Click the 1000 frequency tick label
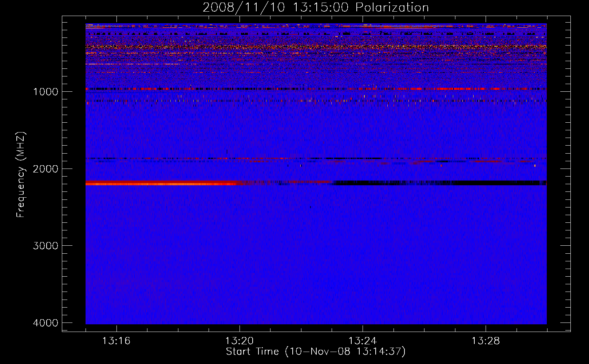 click(x=46, y=92)
